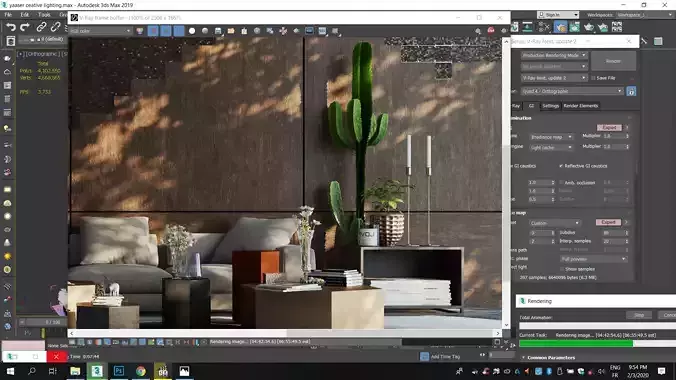Click the render last teapot icon in frame buffer toolbar
676x380 pixels.
click(x=296, y=31)
